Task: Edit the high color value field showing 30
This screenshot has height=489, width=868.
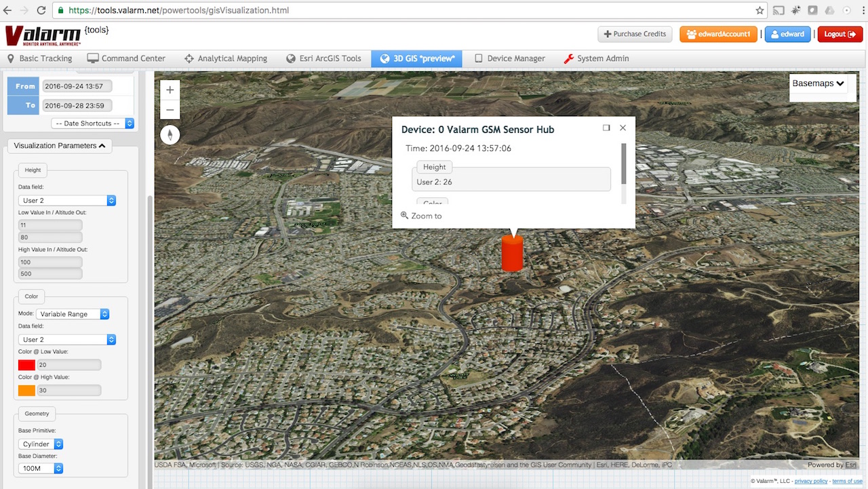Action: point(68,391)
